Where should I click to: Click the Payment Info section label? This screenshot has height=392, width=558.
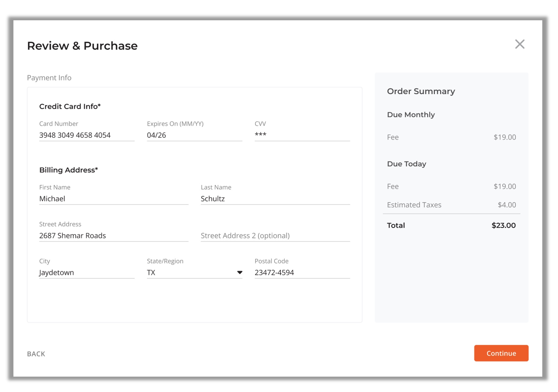pyautogui.click(x=49, y=78)
